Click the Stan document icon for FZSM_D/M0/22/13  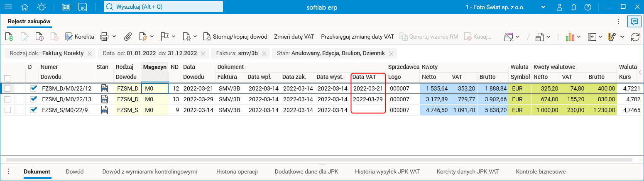pyautogui.click(x=104, y=99)
